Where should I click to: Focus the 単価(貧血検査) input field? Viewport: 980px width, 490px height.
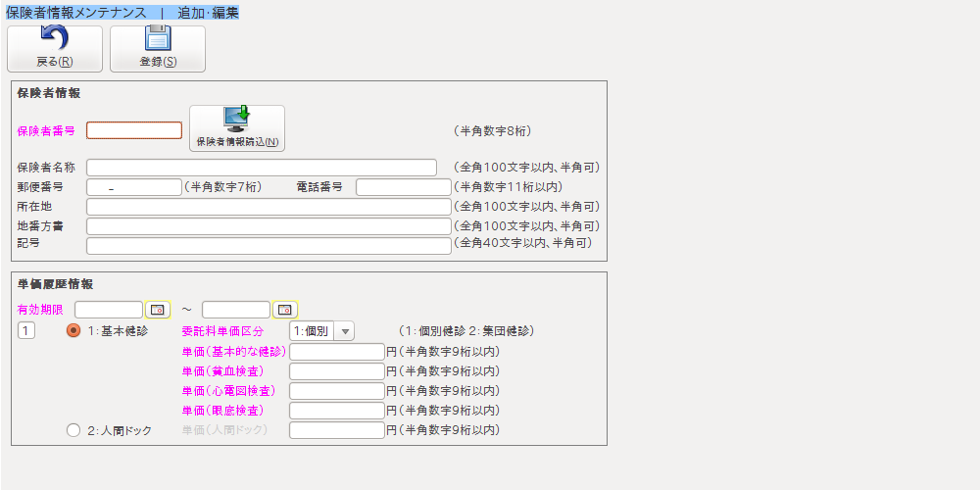pyautogui.click(x=337, y=371)
